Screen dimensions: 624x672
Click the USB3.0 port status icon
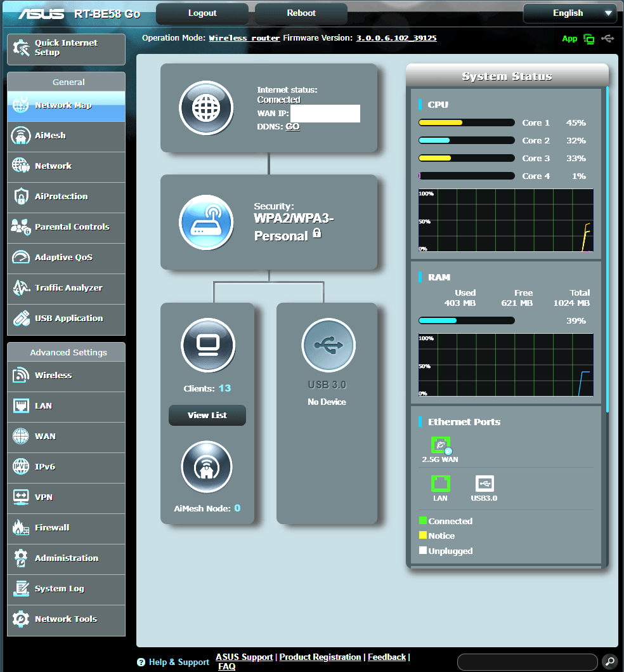coord(484,484)
